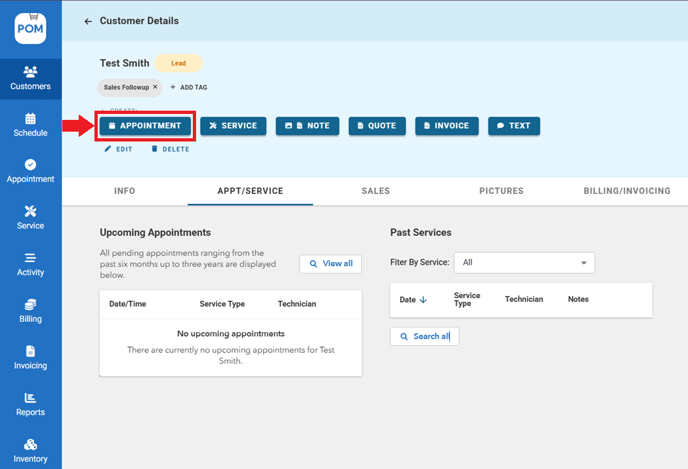Remove the Sales Followup tag
The image size is (688, 469).
[x=155, y=87]
